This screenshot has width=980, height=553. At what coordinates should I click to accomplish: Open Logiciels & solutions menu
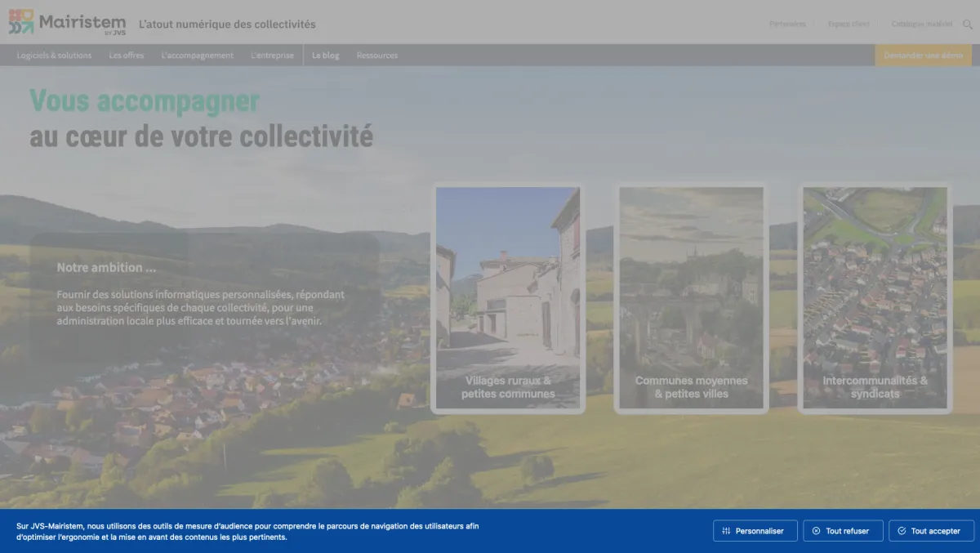pyautogui.click(x=54, y=56)
